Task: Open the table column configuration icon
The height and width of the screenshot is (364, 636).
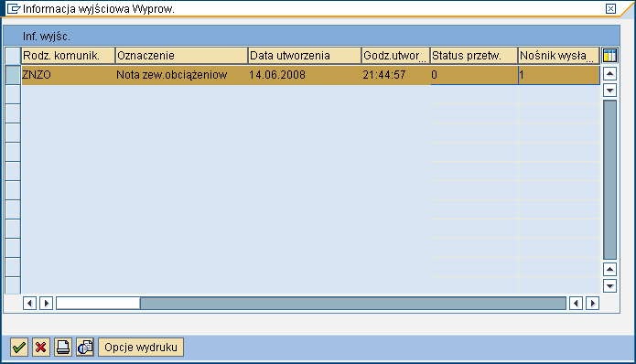Action: point(609,56)
